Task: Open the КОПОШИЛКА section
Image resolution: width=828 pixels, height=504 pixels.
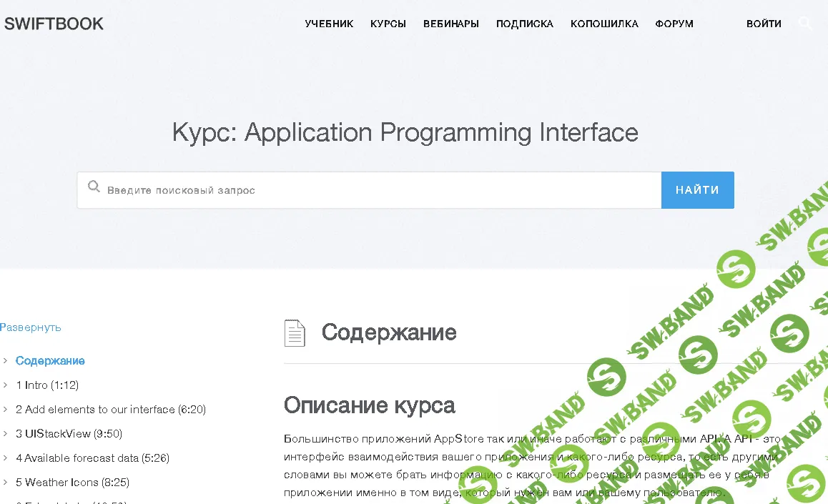Action: click(604, 23)
